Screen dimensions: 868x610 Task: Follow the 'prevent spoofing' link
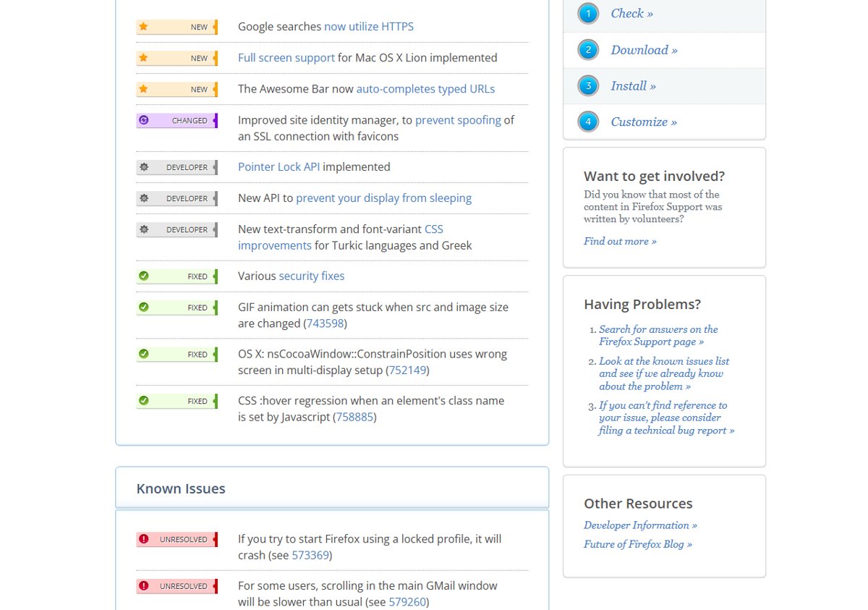click(458, 120)
